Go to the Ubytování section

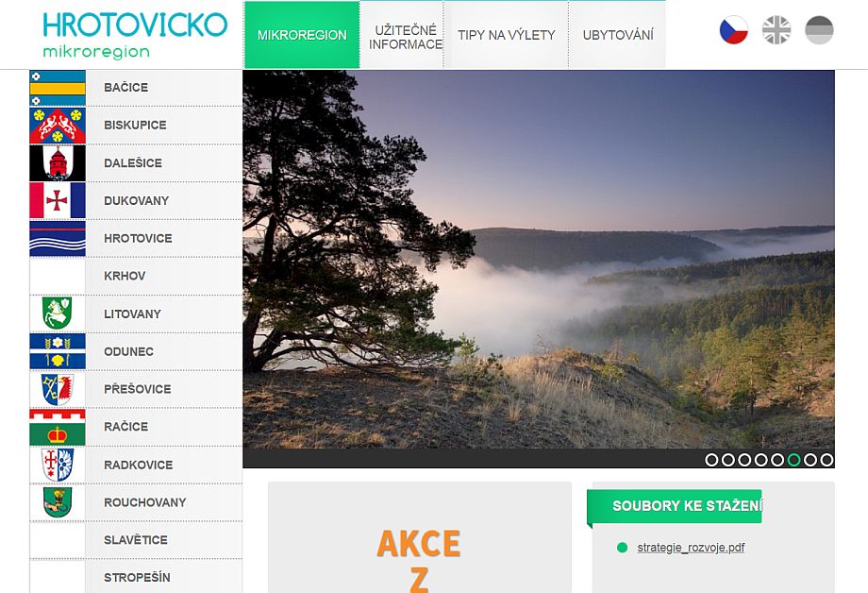(618, 35)
